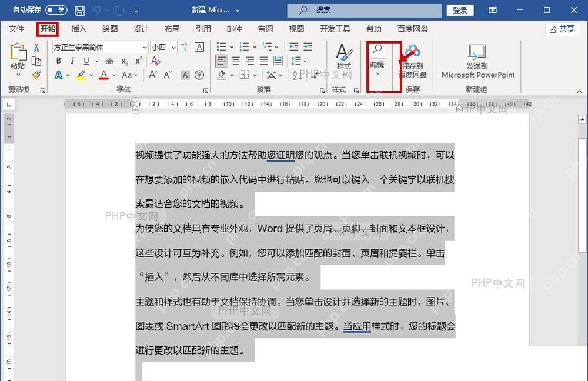The image size is (588, 381).
Task: Open Paragraph dialog launcher
Action: pyautogui.click(x=322, y=91)
